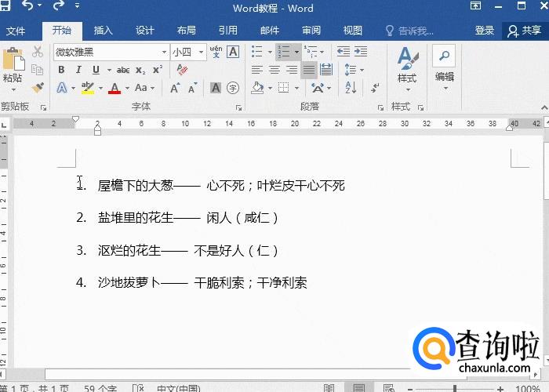Switch to the 插入 tab
The height and width of the screenshot is (392, 549).
[103, 31]
